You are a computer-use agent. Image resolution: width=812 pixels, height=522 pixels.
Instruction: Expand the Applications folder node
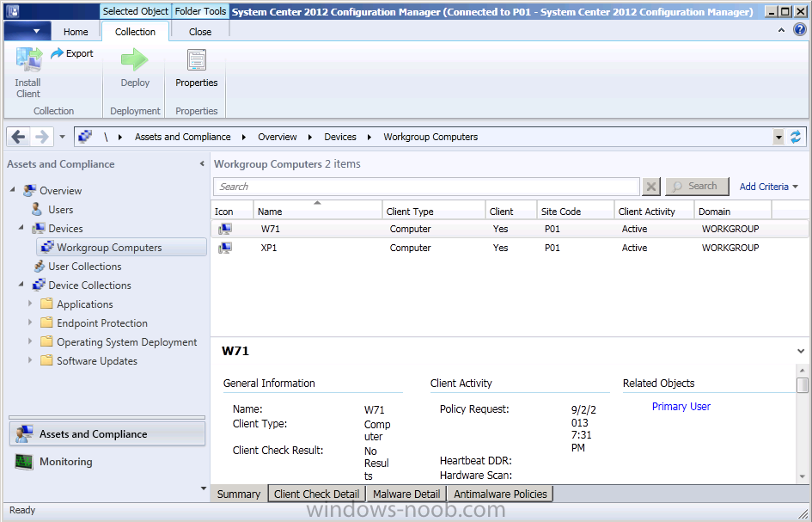29,304
